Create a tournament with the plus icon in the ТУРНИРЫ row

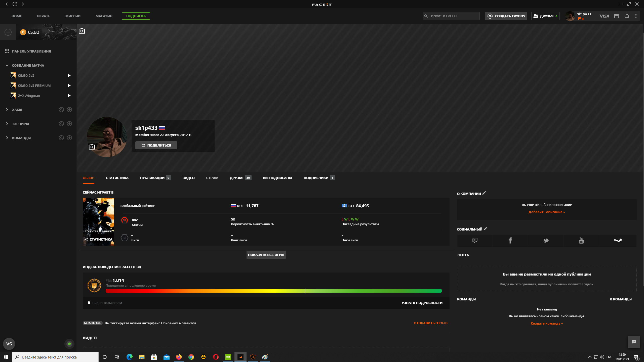[69, 124]
